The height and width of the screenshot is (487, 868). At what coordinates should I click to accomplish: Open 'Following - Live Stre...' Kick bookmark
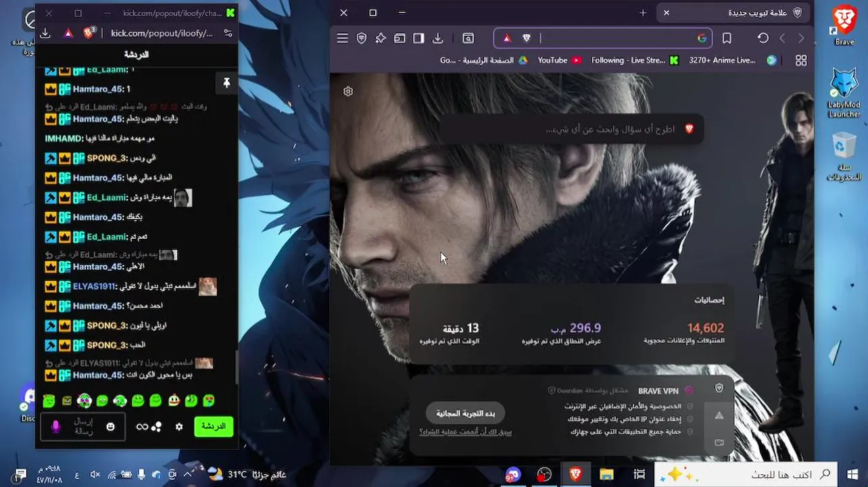(634, 60)
